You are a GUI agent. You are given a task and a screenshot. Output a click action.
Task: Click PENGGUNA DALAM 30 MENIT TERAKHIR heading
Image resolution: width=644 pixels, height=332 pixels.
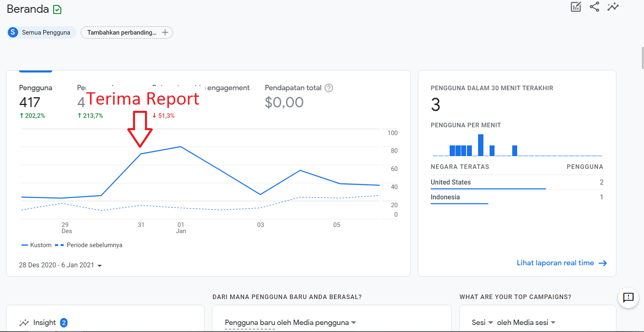pyautogui.click(x=492, y=88)
